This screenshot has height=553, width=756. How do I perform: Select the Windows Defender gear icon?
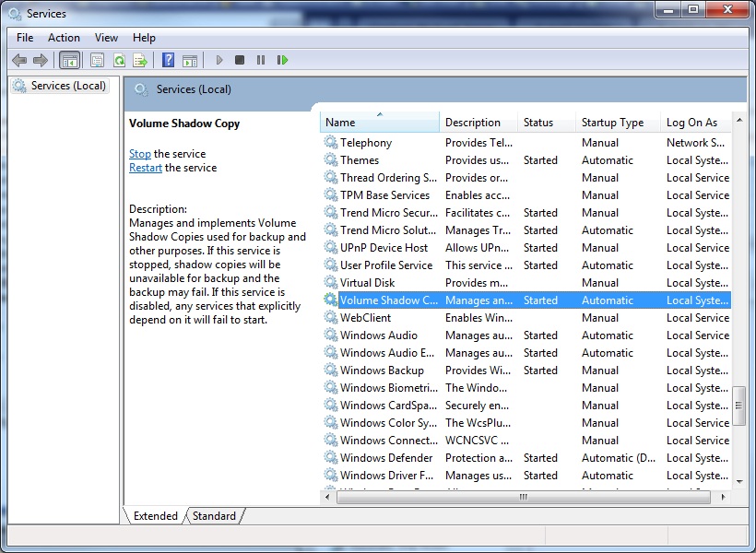(331, 457)
